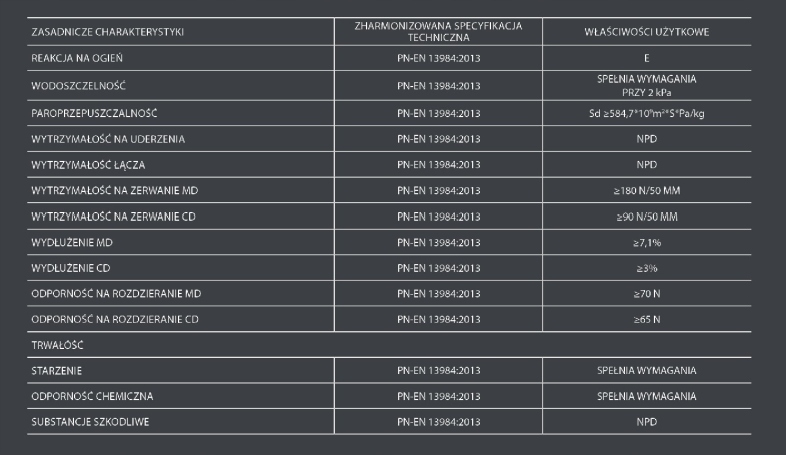Viewport: 786px width, 455px height.
Task: Click the "ZASADNICZE CHARAKTERYSTYKI" column header
Action: 108,33
